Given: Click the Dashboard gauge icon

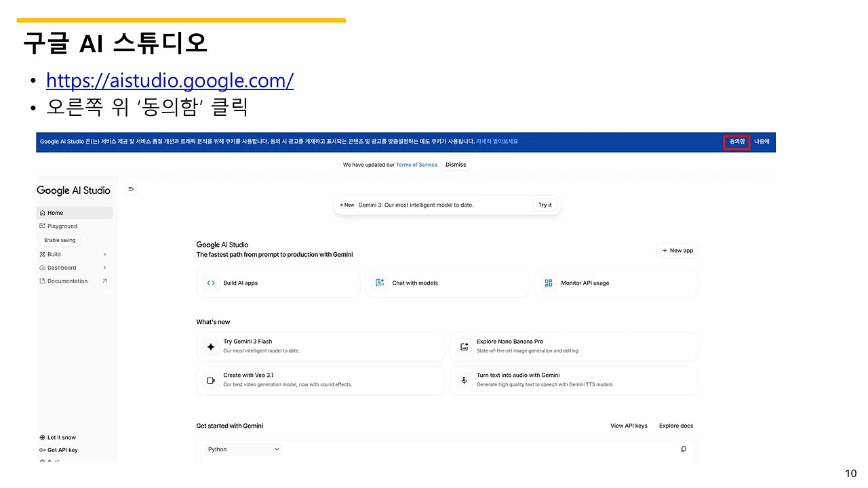Looking at the screenshot, I should click(x=42, y=268).
